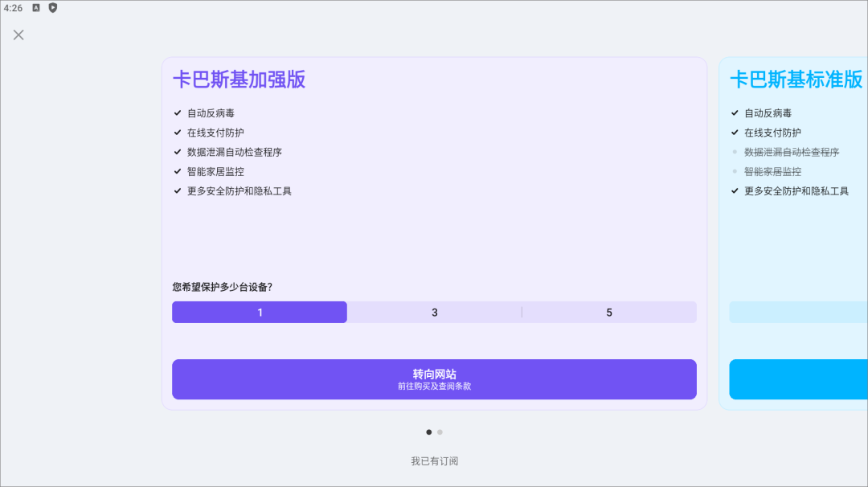This screenshot has height=487, width=868.
Task: Click 更多安全防护和隐私工具 in the 标准版 card
Action: (796, 191)
